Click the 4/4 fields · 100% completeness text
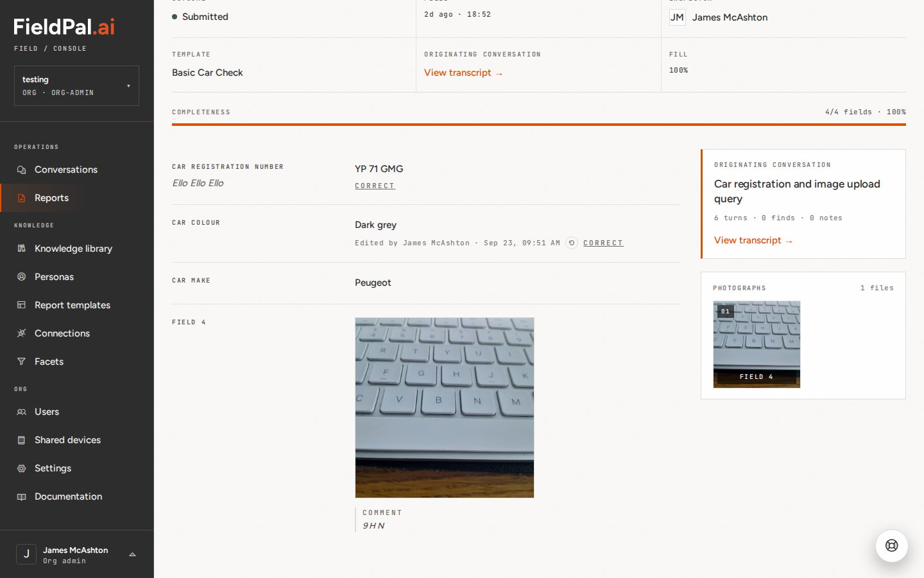Viewport: 924px width, 578px height. click(x=866, y=112)
